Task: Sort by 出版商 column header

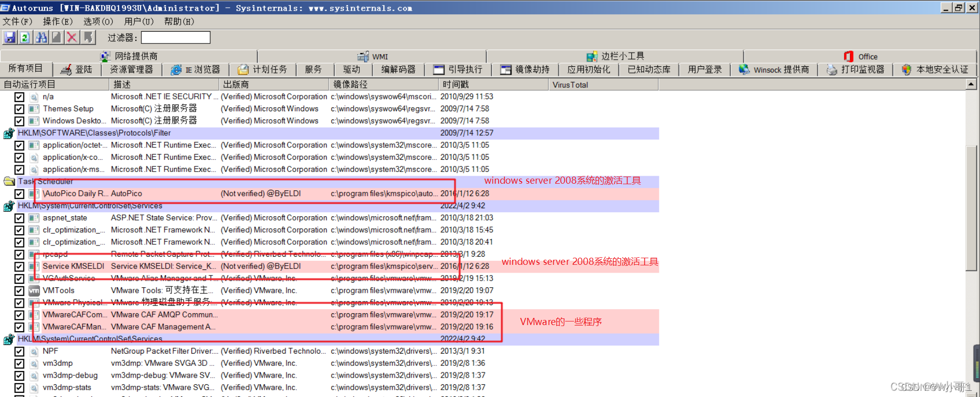Action: [274, 85]
